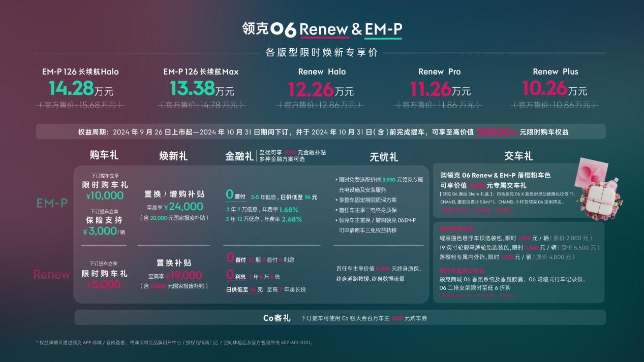Click the EM-P row label
Screen dimensions: 644x362
coord(52,203)
